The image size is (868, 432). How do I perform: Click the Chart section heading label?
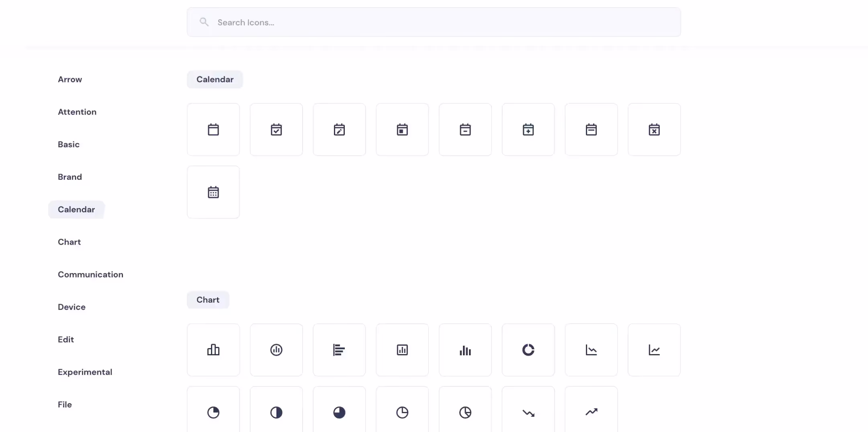pos(208,300)
